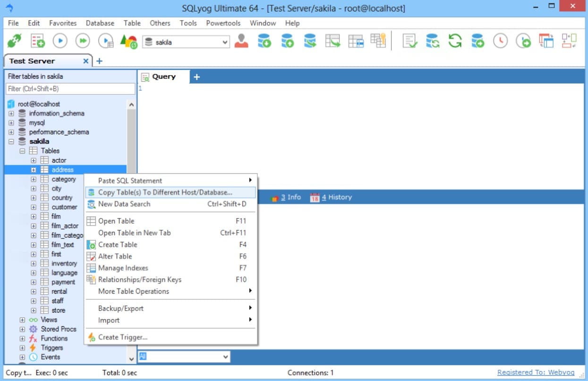Expand the Triggers folder node
This screenshot has width=588, height=381.
point(22,348)
